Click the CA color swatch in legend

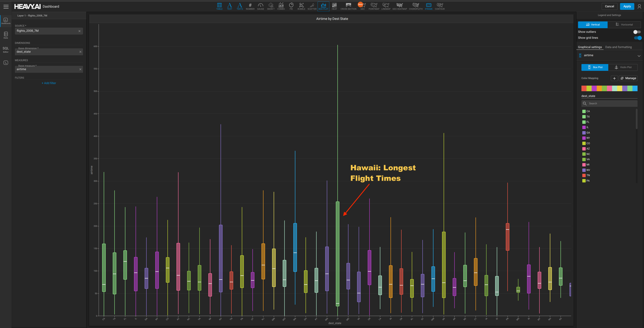[584, 111]
